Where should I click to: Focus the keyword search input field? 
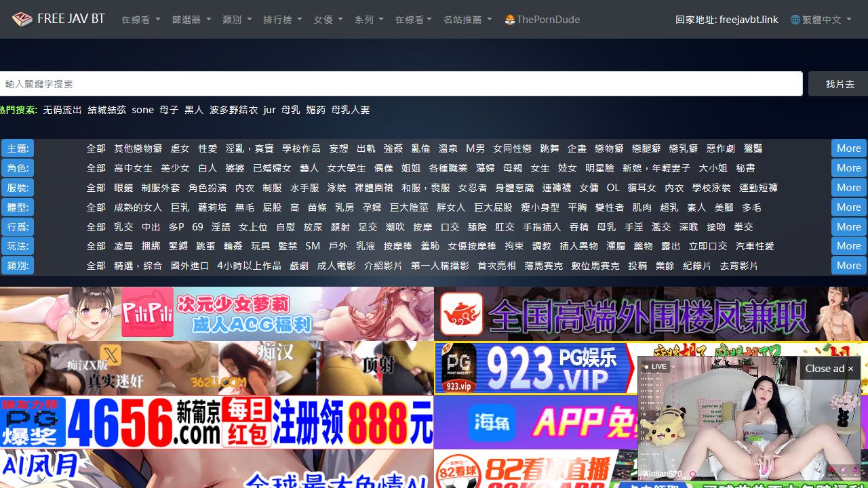click(x=401, y=84)
